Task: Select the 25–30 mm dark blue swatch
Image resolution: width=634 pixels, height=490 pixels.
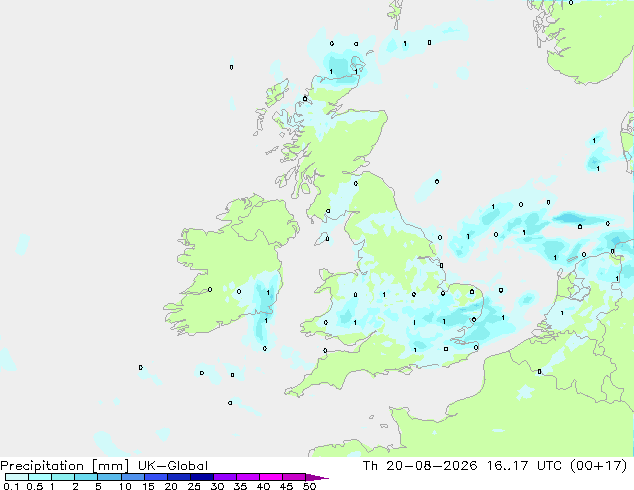Action: click(x=202, y=477)
